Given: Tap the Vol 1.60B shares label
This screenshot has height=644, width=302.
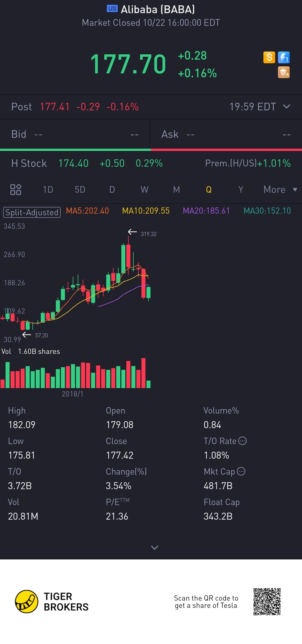Looking at the screenshot, I should pos(31,351).
